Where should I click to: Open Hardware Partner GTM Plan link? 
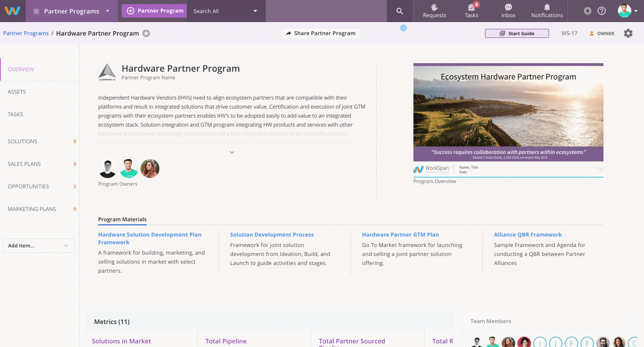point(400,235)
